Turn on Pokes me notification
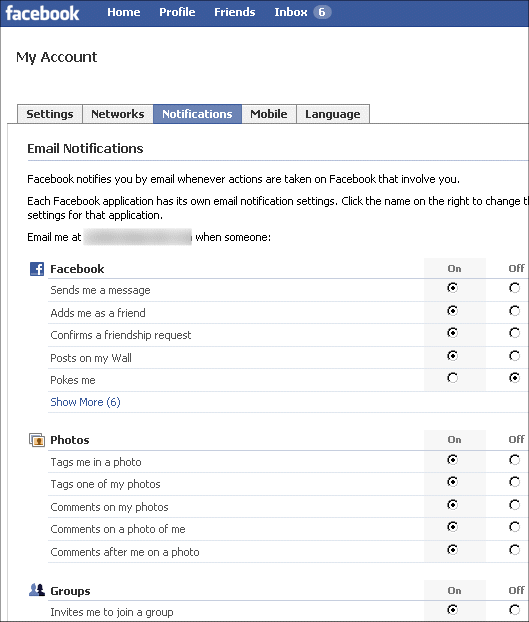 pos(452,378)
